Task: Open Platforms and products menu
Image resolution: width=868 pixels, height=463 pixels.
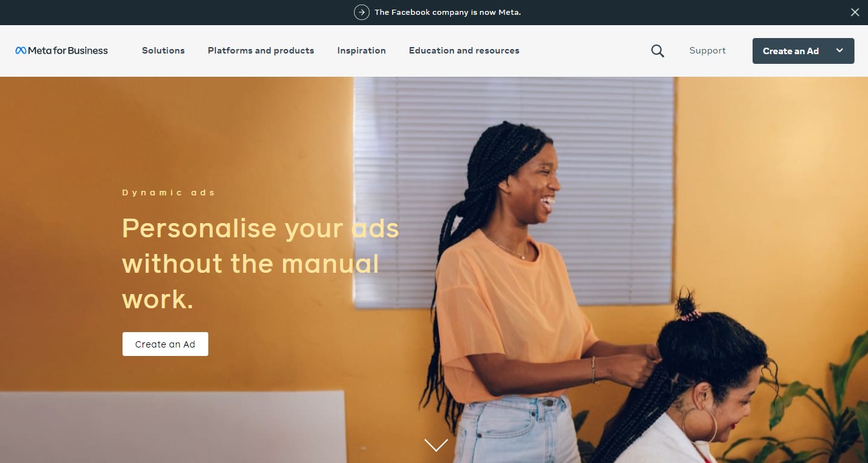Action: tap(261, 50)
